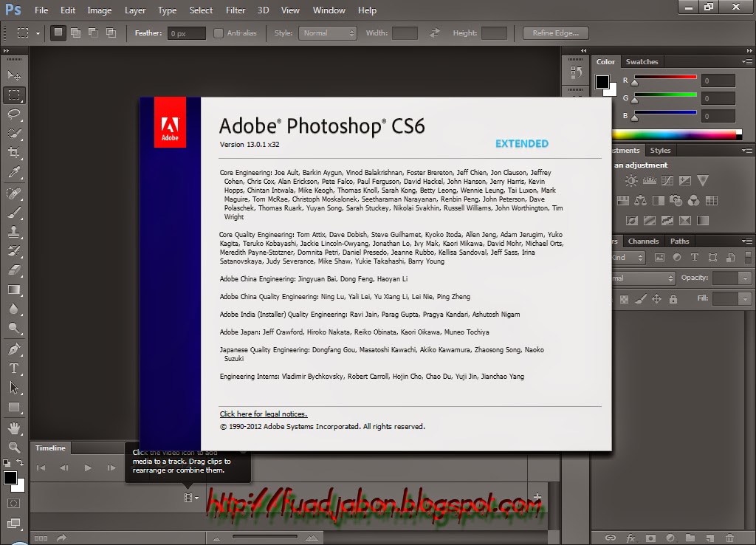The image size is (756, 545).
Task: Select the Eraser tool
Action: click(x=14, y=270)
